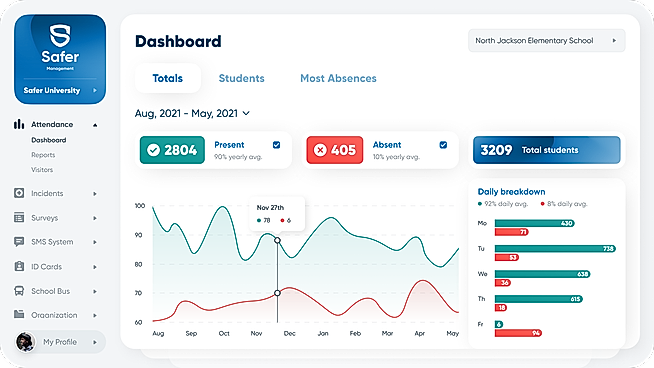Switch to the Most Absences tab
This screenshot has width=654, height=368.
pyautogui.click(x=338, y=78)
